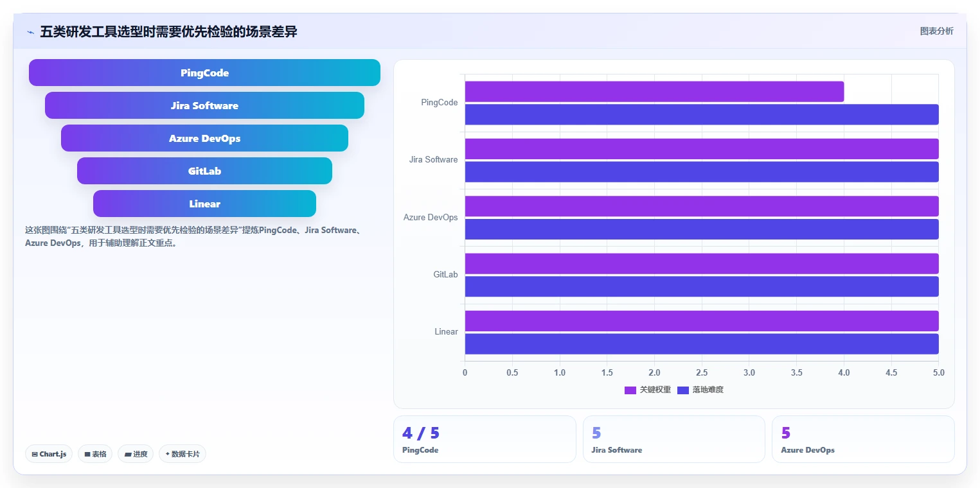980x488 pixels.
Task: Click the GitLab funnel stage
Action: (x=204, y=171)
